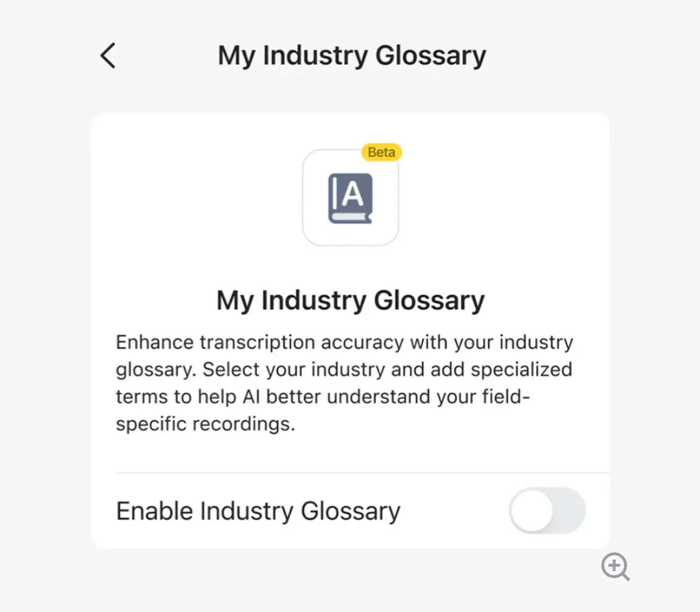Click the 'field-specific recordings' description line
The width and height of the screenshot is (700, 612).
205,424
